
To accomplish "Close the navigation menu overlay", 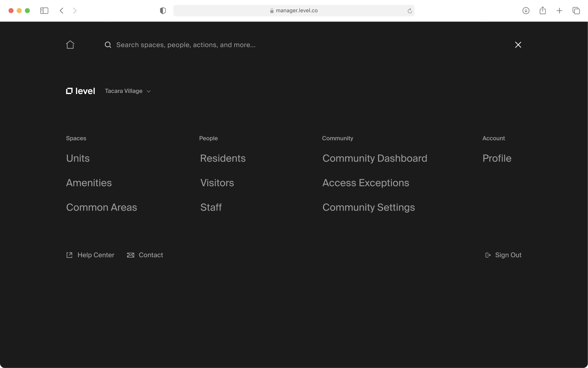I will coord(518,45).
